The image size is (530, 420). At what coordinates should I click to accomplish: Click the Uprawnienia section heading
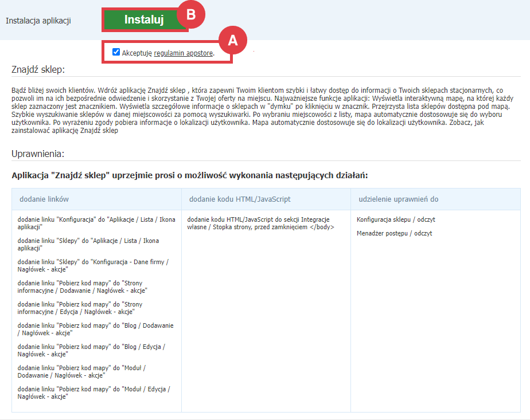point(38,154)
